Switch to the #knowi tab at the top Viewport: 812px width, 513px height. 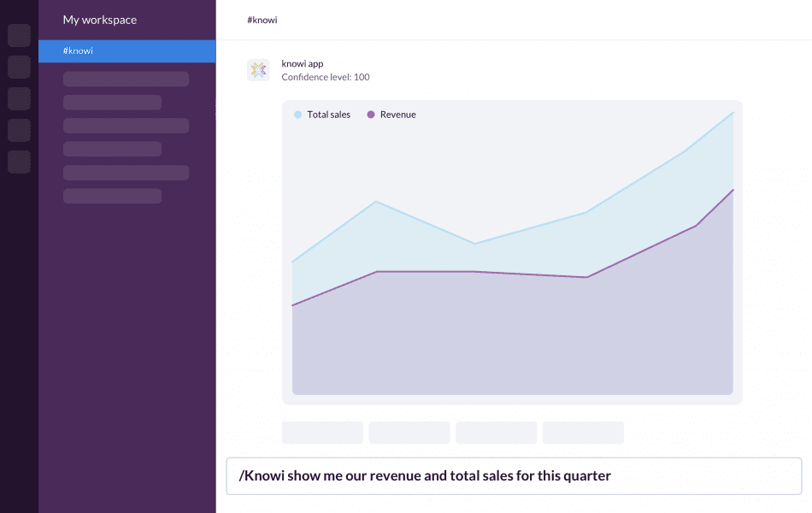click(x=262, y=19)
